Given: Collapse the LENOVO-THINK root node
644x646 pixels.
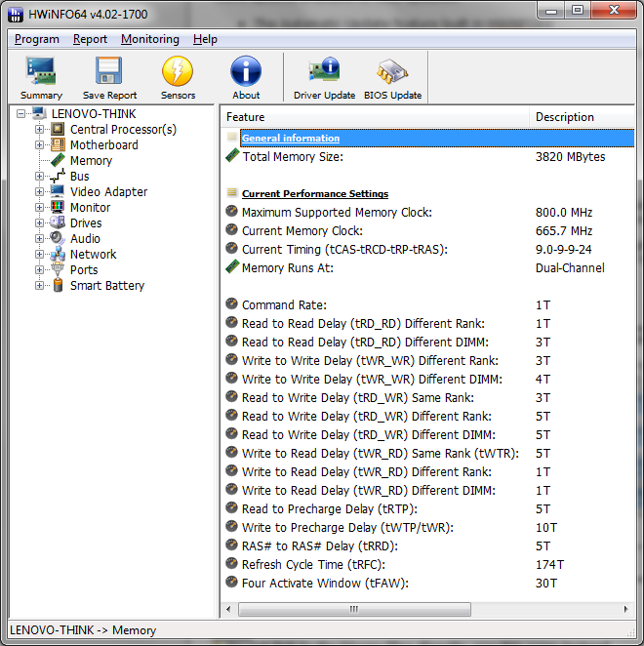Looking at the screenshot, I should [x=21, y=114].
